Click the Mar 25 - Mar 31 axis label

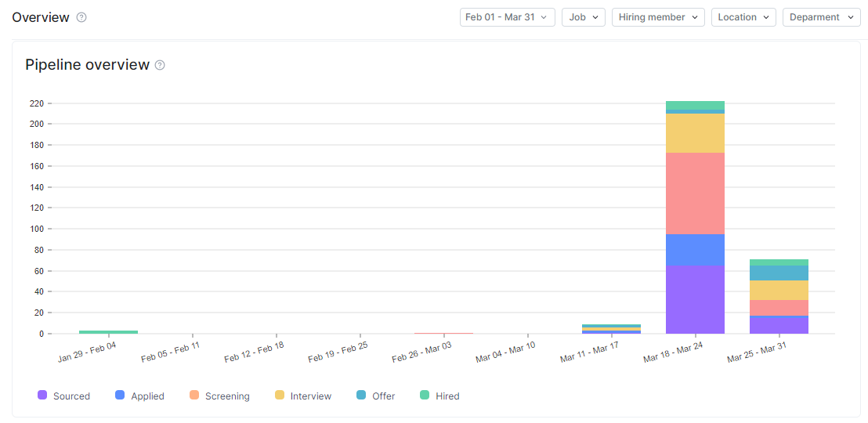coord(757,352)
